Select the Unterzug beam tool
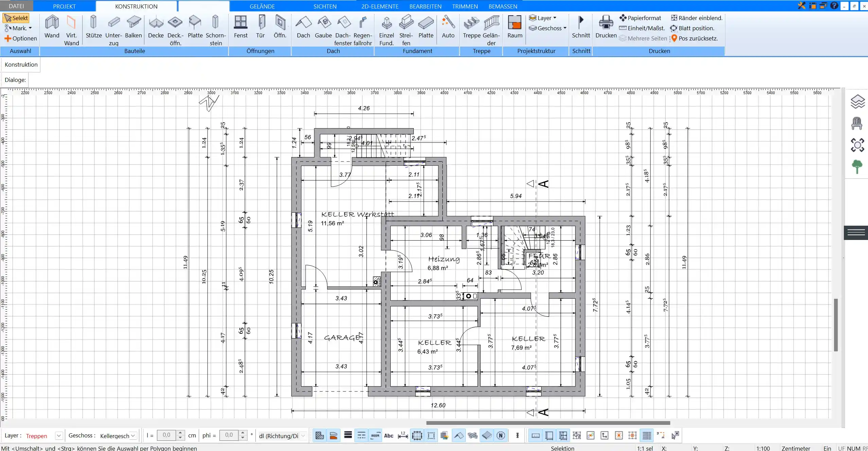 [x=113, y=30]
